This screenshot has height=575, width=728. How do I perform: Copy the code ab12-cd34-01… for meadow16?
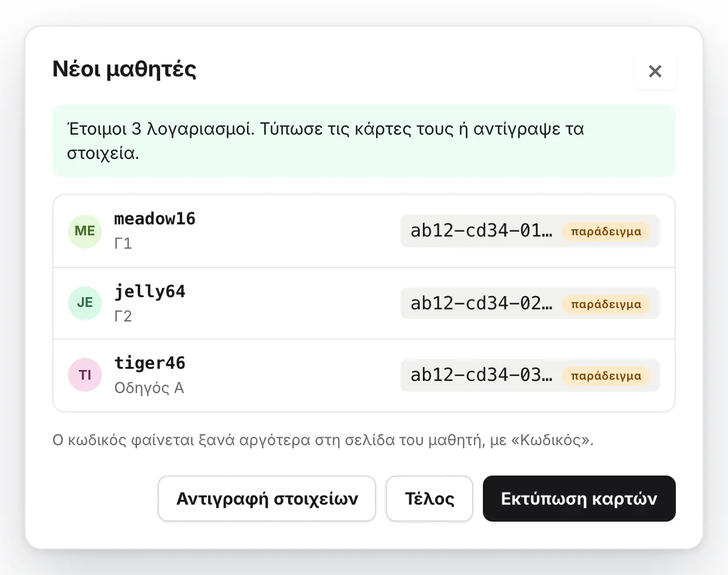(482, 231)
